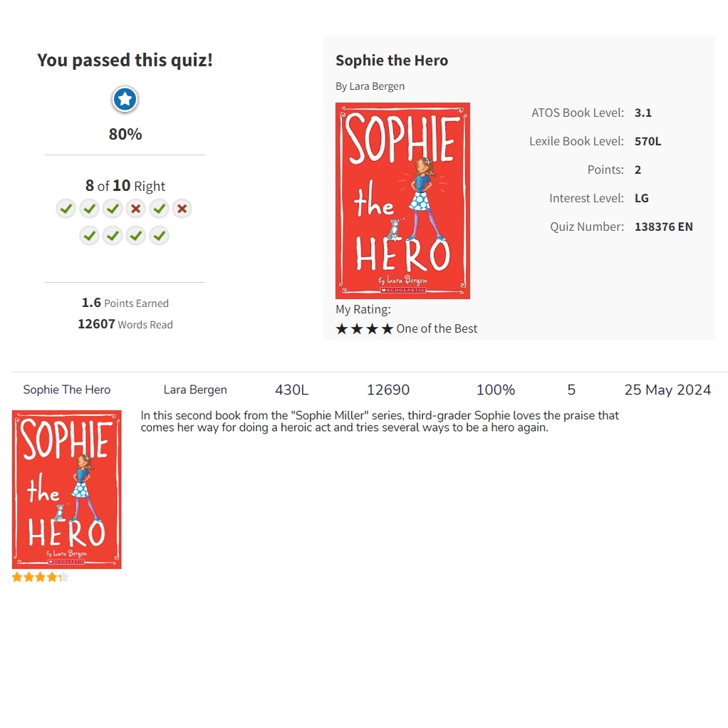Click the 430L Lexile value

pyautogui.click(x=291, y=390)
